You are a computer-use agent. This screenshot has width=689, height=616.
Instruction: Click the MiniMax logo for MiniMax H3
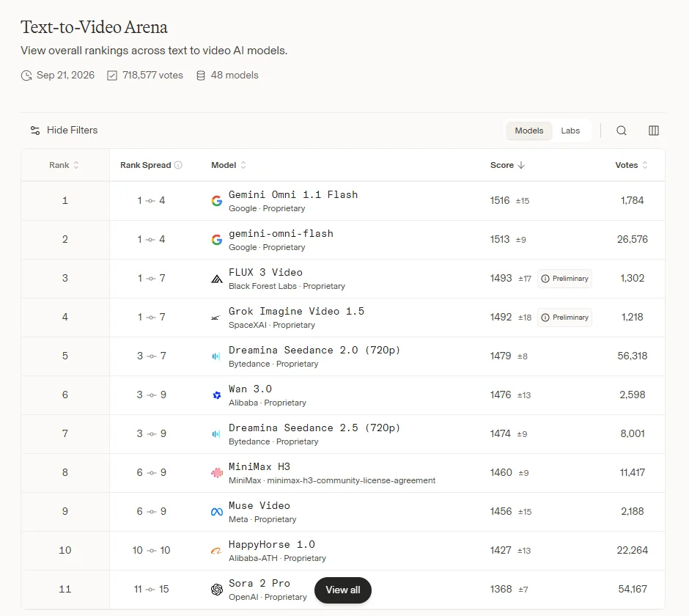point(217,473)
